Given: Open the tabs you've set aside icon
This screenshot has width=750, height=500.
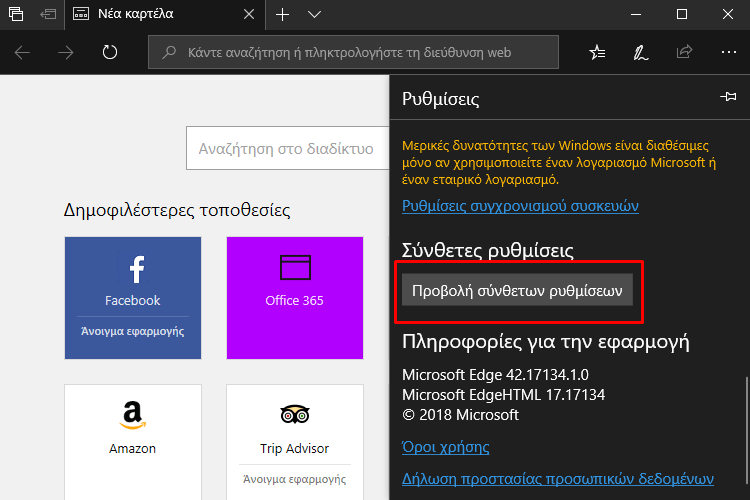Looking at the screenshot, I should click(x=16, y=14).
